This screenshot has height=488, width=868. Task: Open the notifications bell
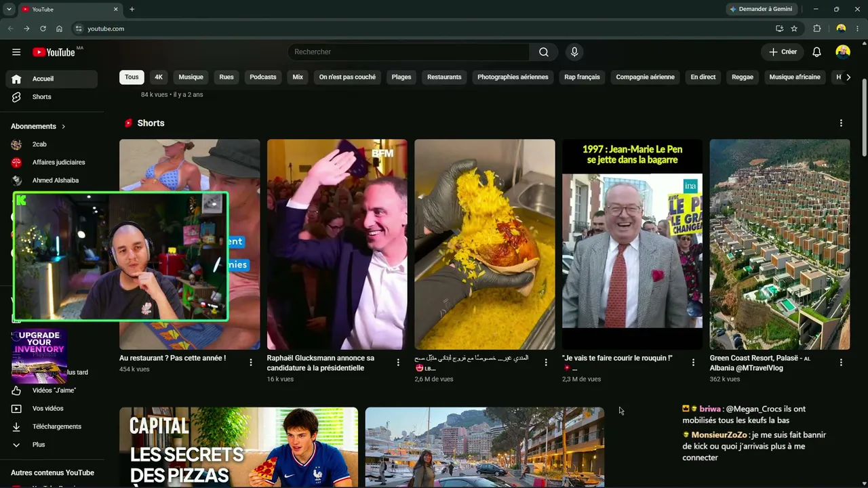click(x=817, y=52)
